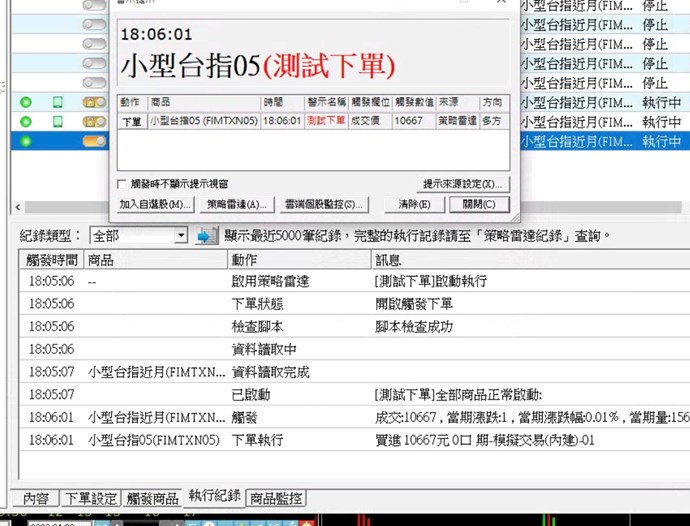Click the 觸發欄位 column header in the dialog

[371, 102]
